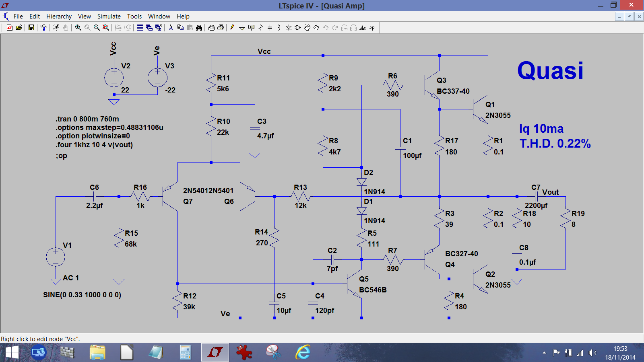Select the Resistor placement tool
The image size is (644, 362).
[x=260, y=28]
